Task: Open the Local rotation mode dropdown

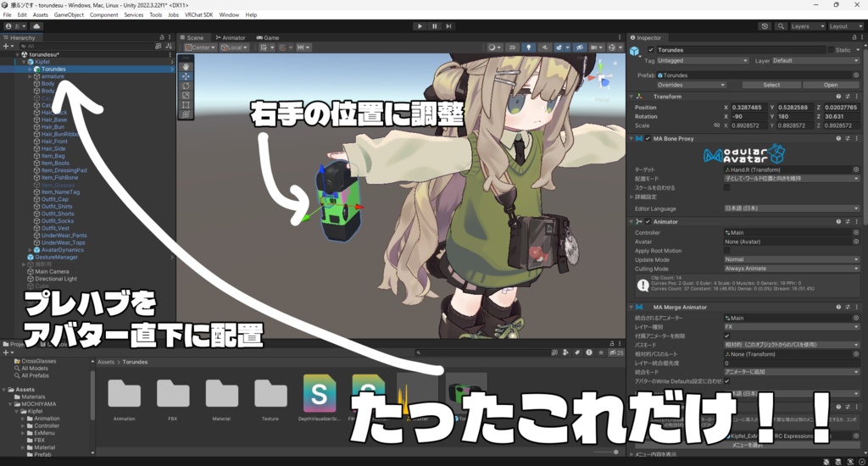Action: coord(234,47)
